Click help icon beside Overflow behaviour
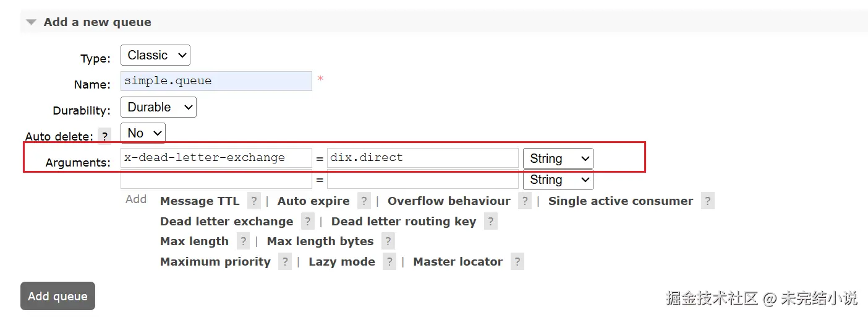Viewport: 868px width, 317px height. coord(525,201)
